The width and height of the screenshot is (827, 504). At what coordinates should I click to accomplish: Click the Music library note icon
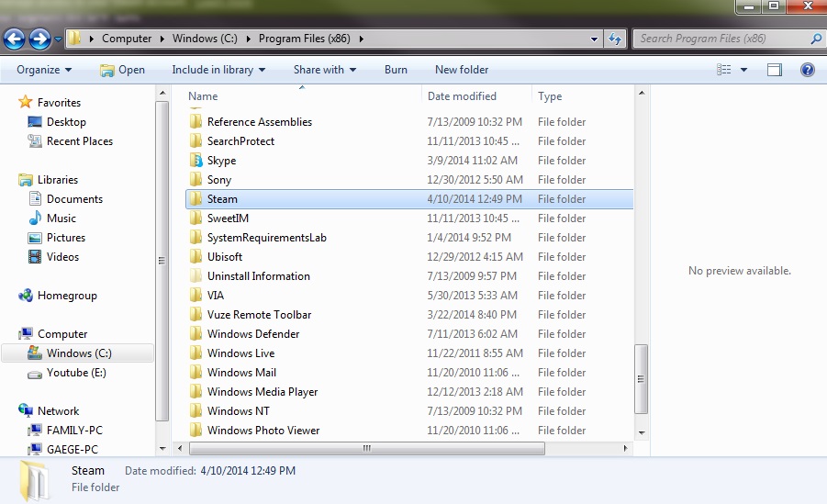pyautogui.click(x=35, y=218)
